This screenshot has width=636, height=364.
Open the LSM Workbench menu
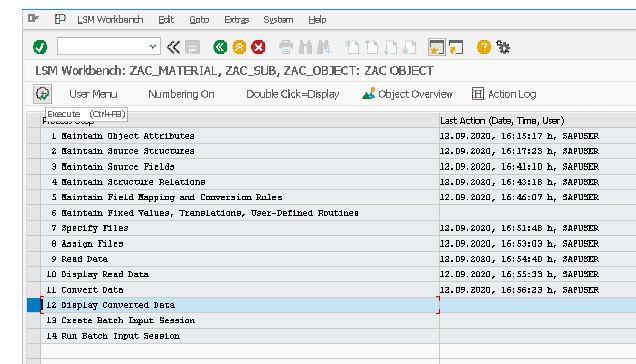point(110,19)
